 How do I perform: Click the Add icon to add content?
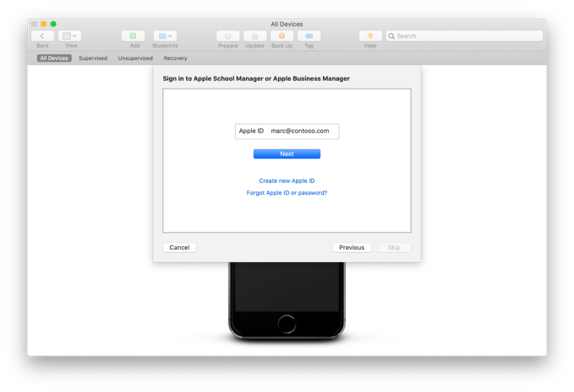133,36
